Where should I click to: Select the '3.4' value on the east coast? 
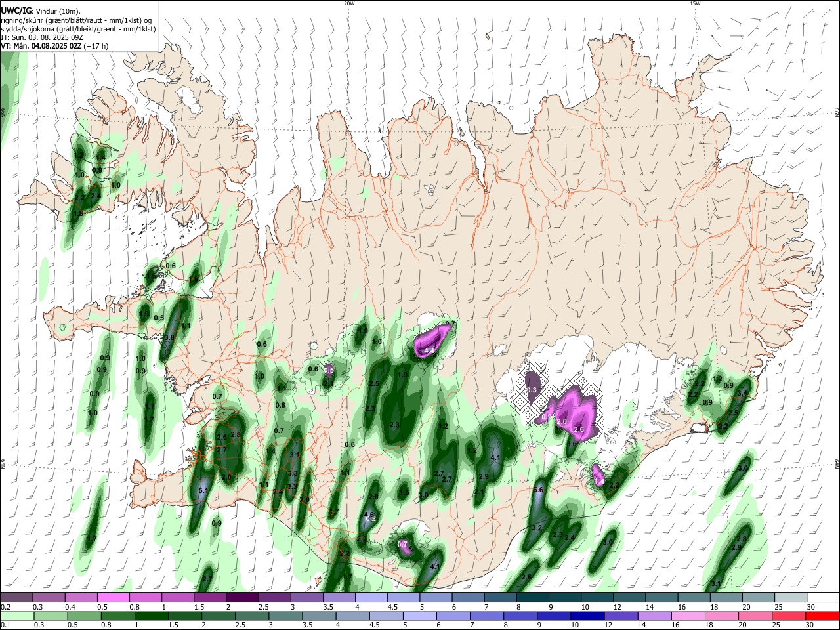[743, 393]
